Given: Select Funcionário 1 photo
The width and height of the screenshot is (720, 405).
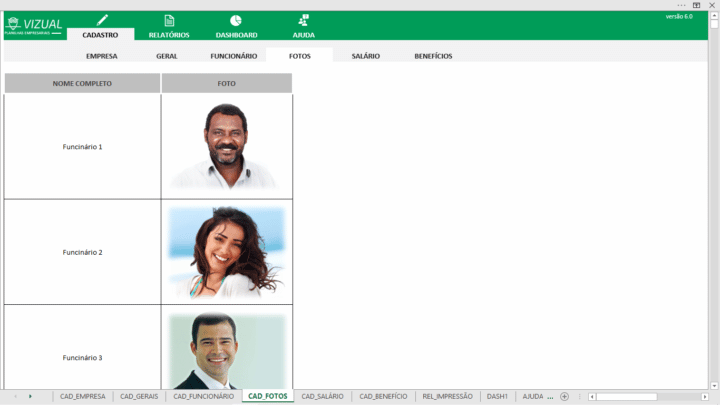Looking at the screenshot, I should (x=226, y=146).
